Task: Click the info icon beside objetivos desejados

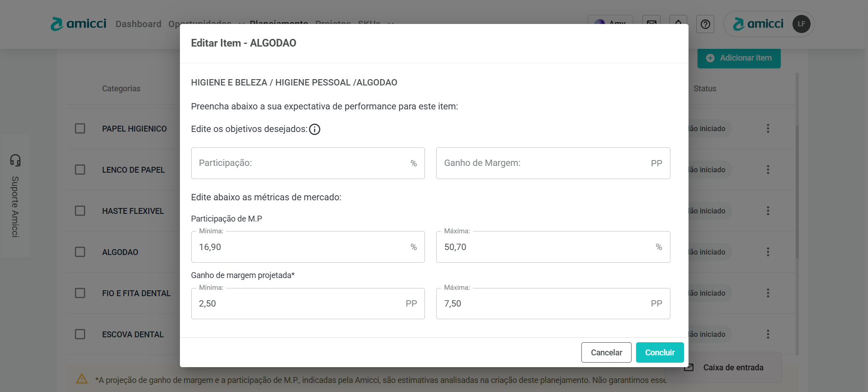Action: [315, 129]
